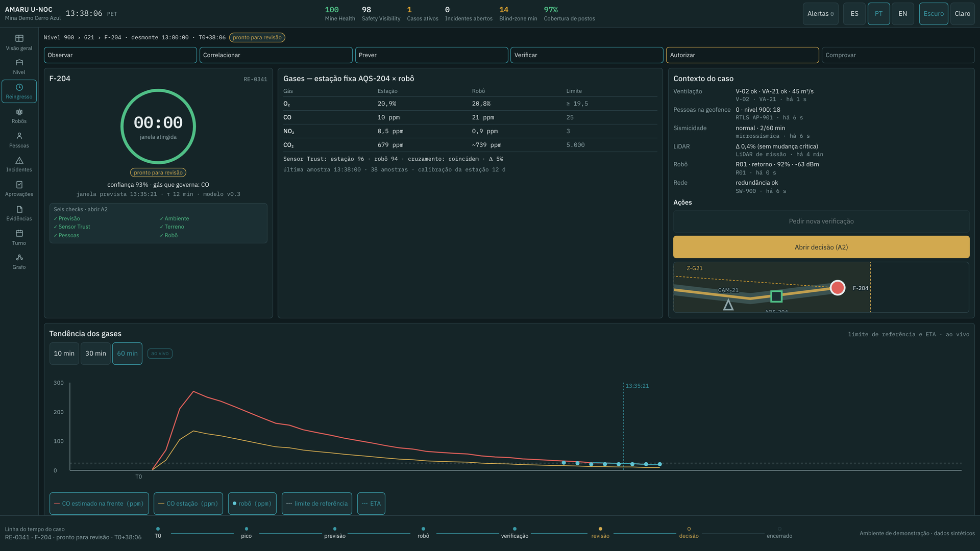This screenshot has width=980, height=551.
Task: Open the Alertas button
Action: coord(820,14)
